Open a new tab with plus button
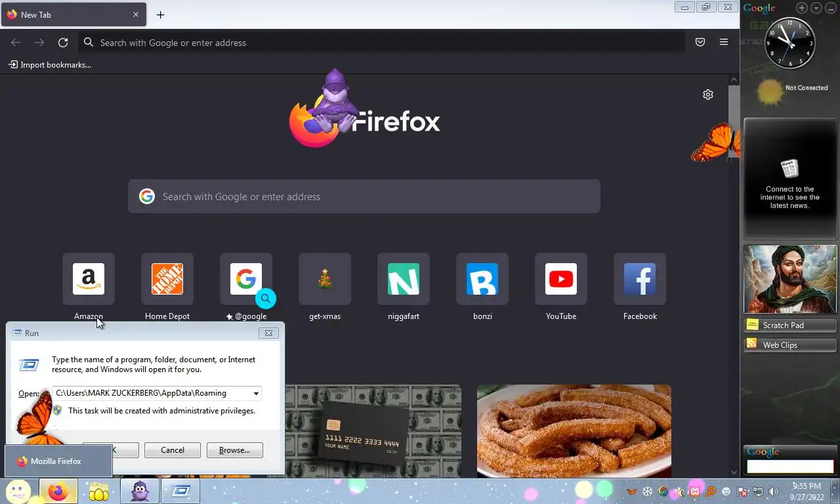 coord(160,14)
